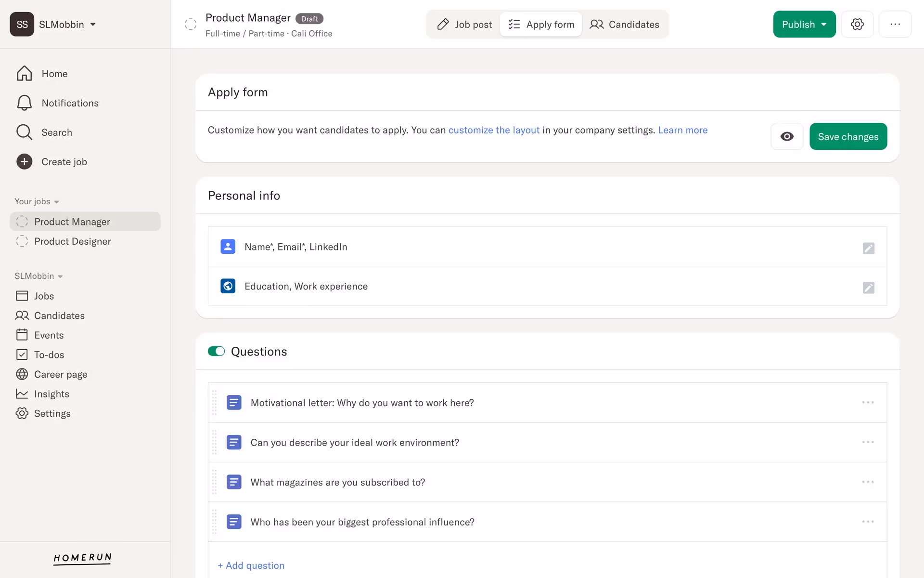Viewport: 924px width, 578px height.
Task: Edit the Name, Email, LinkedIn fields
Action: coord(868,248)
